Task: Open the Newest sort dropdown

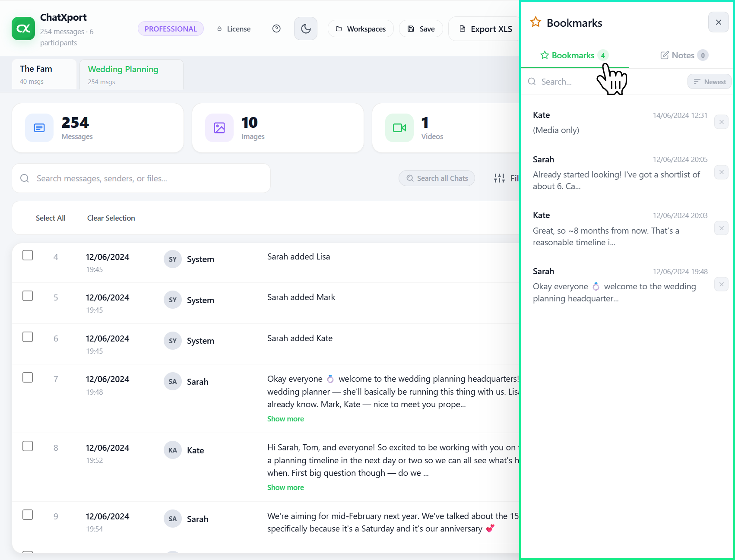Action: 709,82
